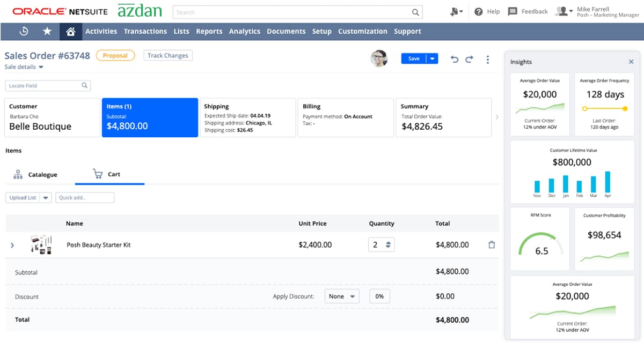Switch to the Catalogue tab
The height and width of the screenshot is (349, 644).
click(35, 174)
